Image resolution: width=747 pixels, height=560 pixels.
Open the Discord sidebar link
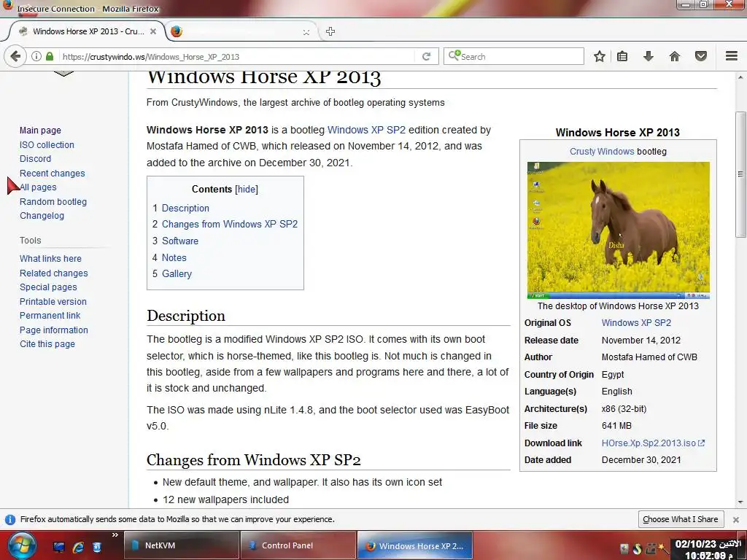pos(35,158)
